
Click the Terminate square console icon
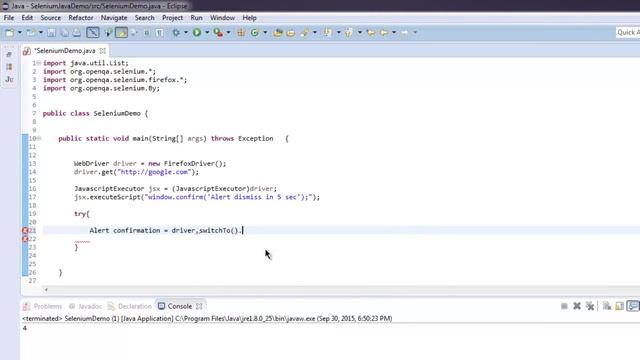point(564,306)
